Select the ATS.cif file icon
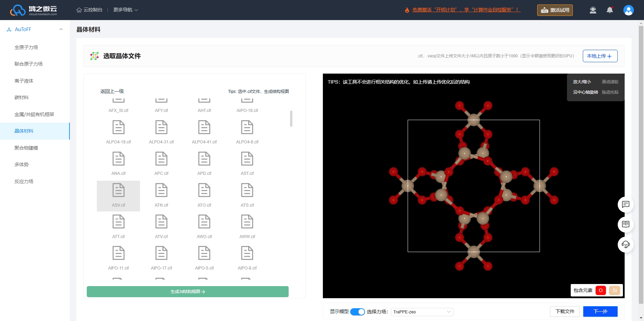Viewport: 644px width, 321px height. pos(247,190)
